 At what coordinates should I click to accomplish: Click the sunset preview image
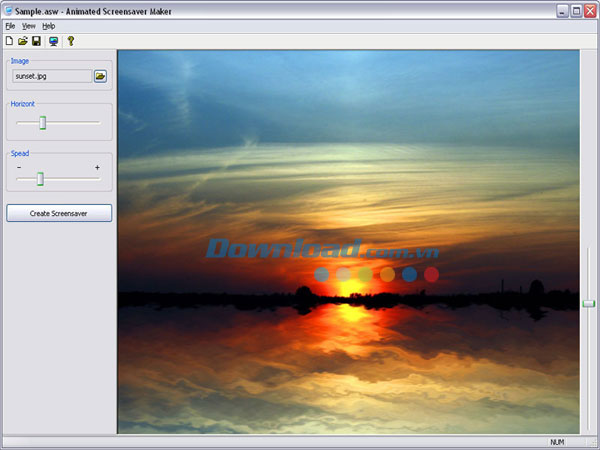(348, 242)
